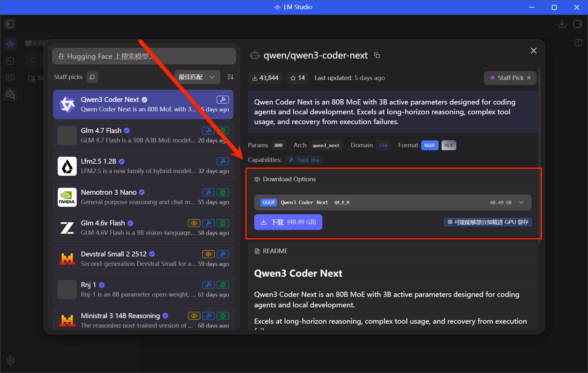Click reasoning badge on Glm 4.6v Flash
The height and width of the screenshot is (373, 588).
pyautogui.click(x=223, y=223)
